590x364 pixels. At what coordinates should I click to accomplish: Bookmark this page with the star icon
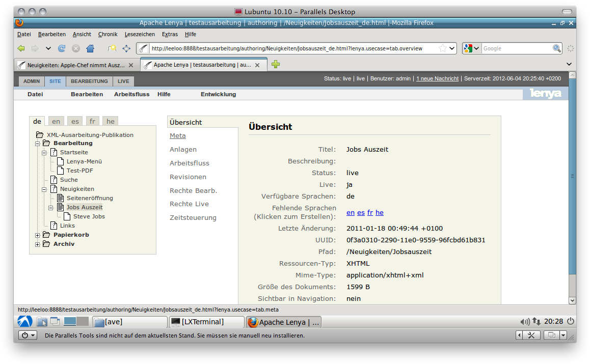click(x=443, y=48)
